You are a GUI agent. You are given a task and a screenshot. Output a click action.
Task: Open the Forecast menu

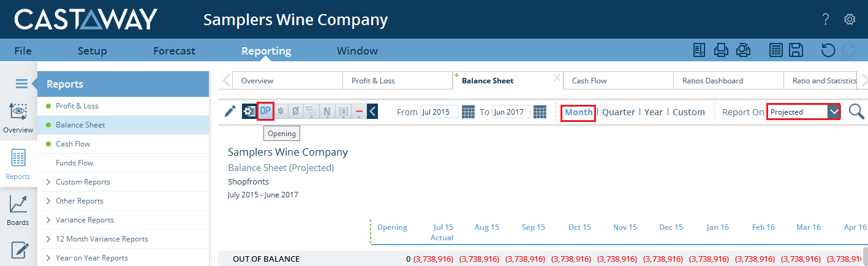174,51
